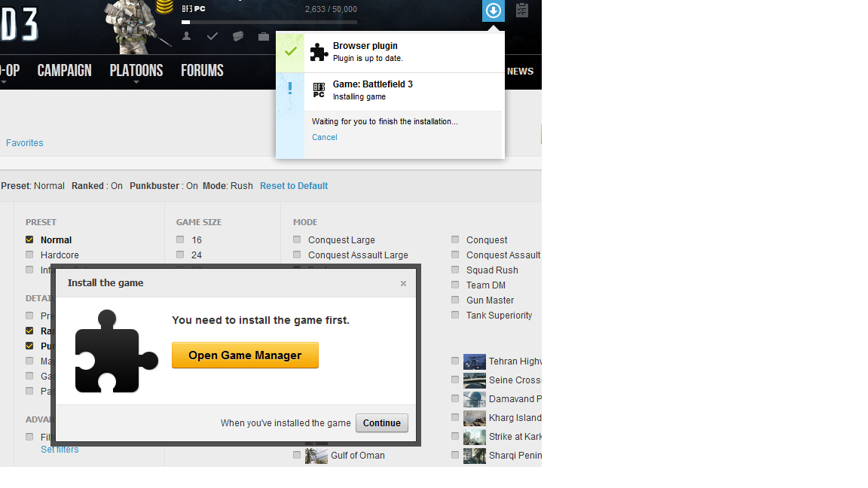Click the soldier avatar image
The width and height of the screenshot is (868, 488).
(x=136, y=26)
